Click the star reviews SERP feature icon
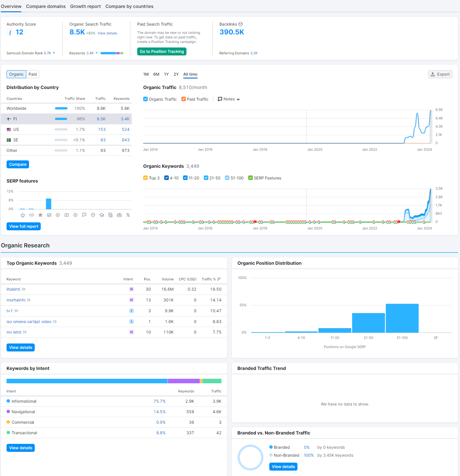The image size is (460, 476). tap(40, 215)
